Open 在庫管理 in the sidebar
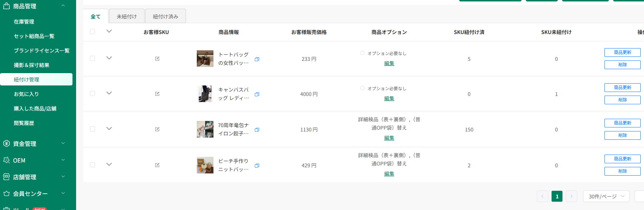 (24, 22)
